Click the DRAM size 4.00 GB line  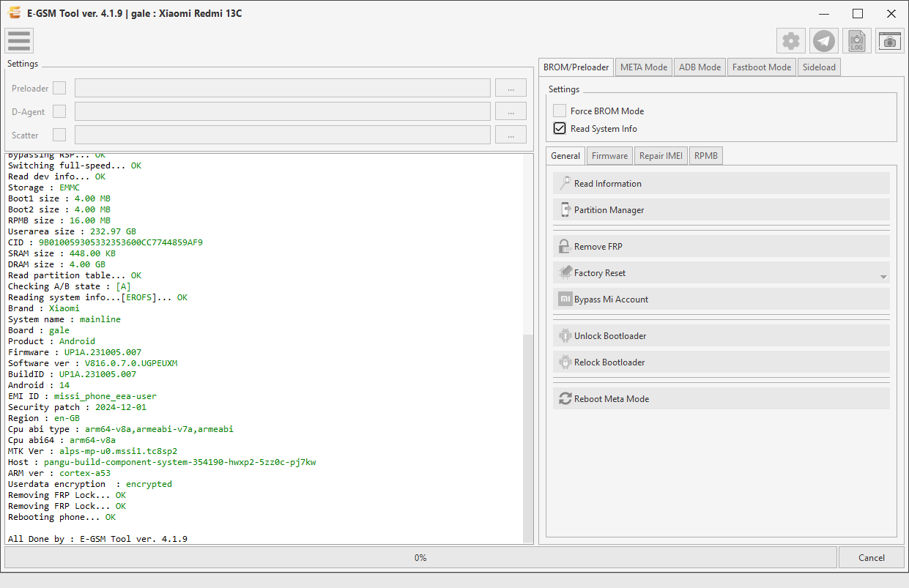56,264
